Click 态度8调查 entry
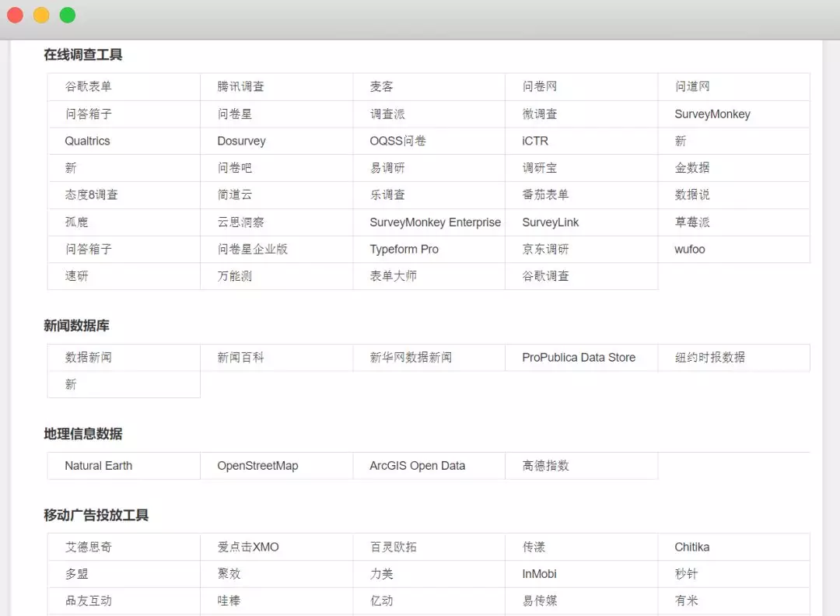This screenshot has width=840, height=616. 91,194
